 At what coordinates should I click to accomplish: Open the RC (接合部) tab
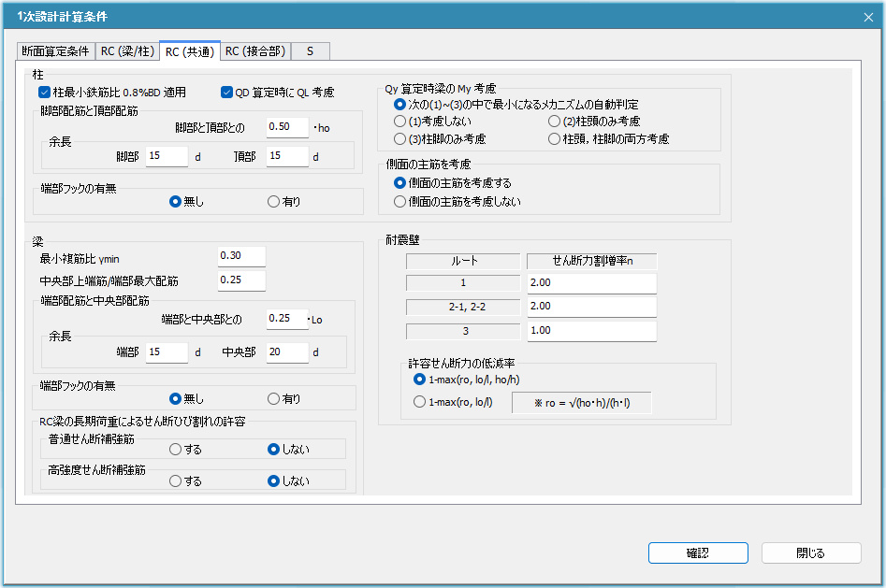coord(255,50)
